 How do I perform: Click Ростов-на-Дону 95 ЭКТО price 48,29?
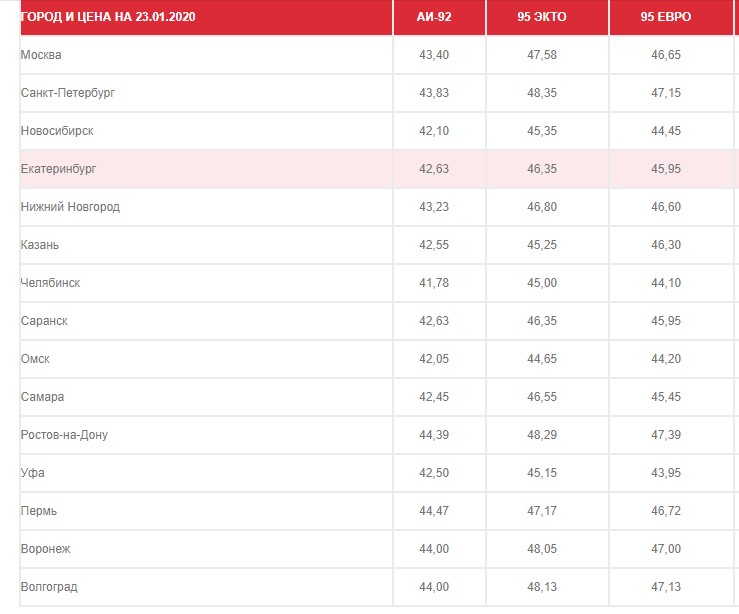click(542, 435)
